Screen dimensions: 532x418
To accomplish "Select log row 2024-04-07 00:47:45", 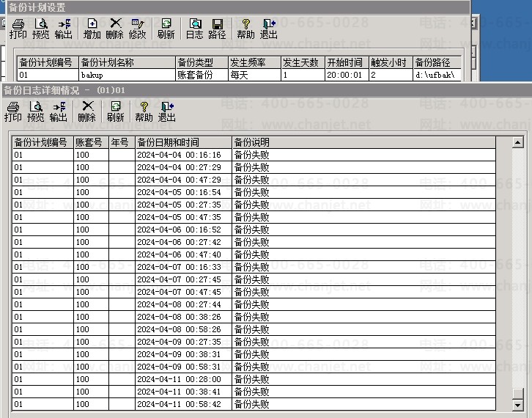I will (254, 292).
